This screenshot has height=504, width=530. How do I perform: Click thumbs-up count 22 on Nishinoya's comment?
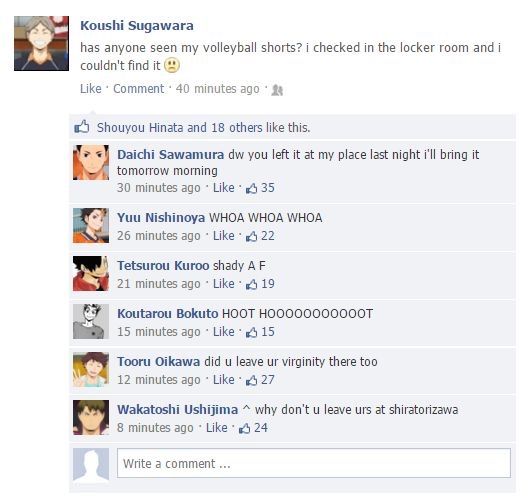[260, 236]
